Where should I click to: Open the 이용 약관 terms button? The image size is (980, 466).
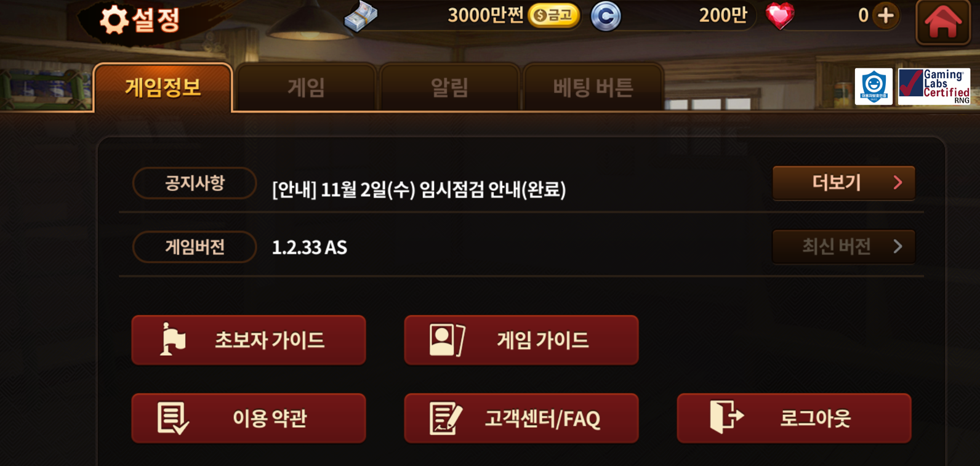[x=249, y=418]
